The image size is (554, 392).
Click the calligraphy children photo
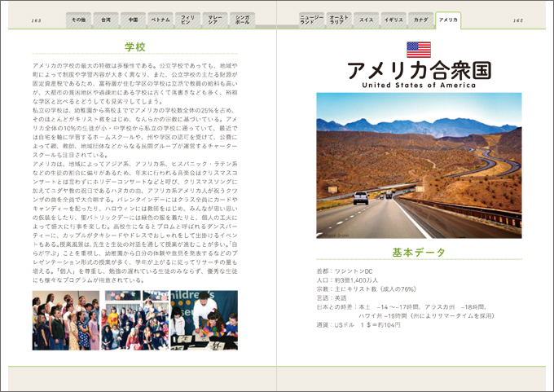[204, 320]
